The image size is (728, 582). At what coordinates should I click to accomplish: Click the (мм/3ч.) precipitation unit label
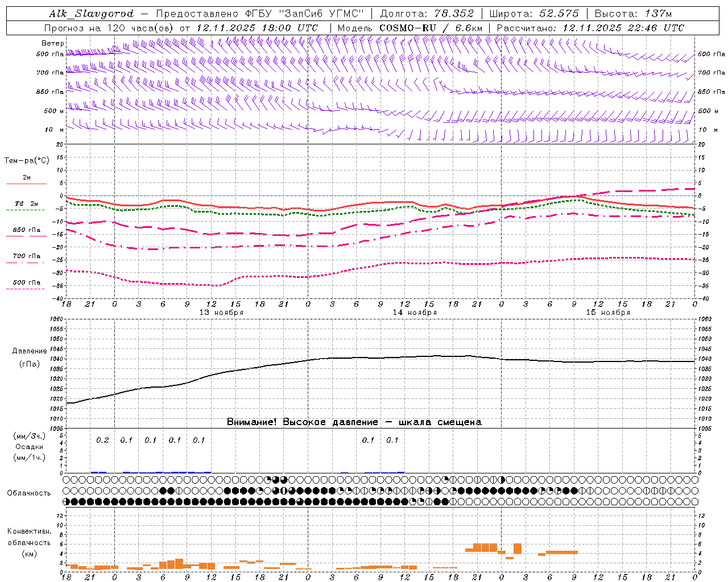30,436
